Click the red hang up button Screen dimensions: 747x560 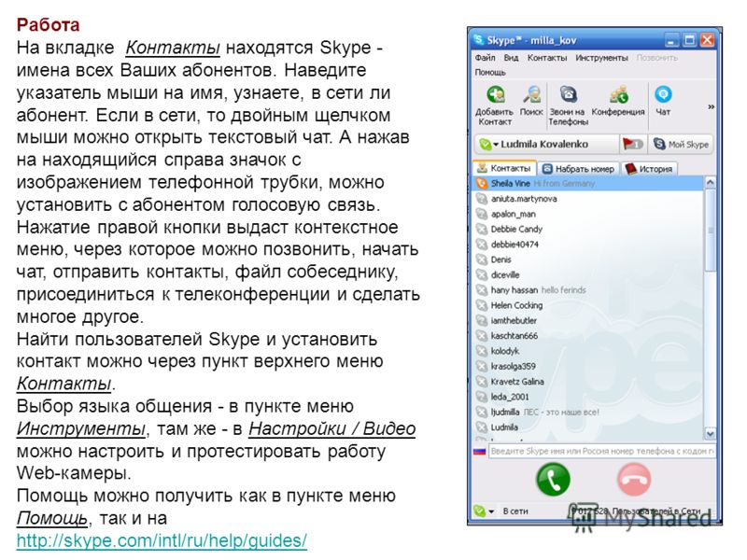click(x=634, y=480)
